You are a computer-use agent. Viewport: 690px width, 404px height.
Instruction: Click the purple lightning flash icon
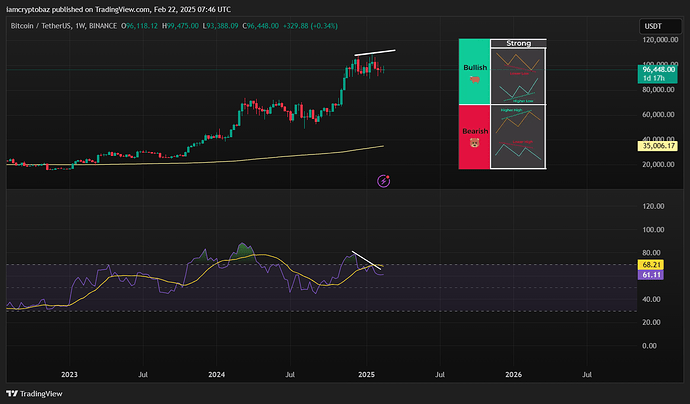click(x=383, y=180)
